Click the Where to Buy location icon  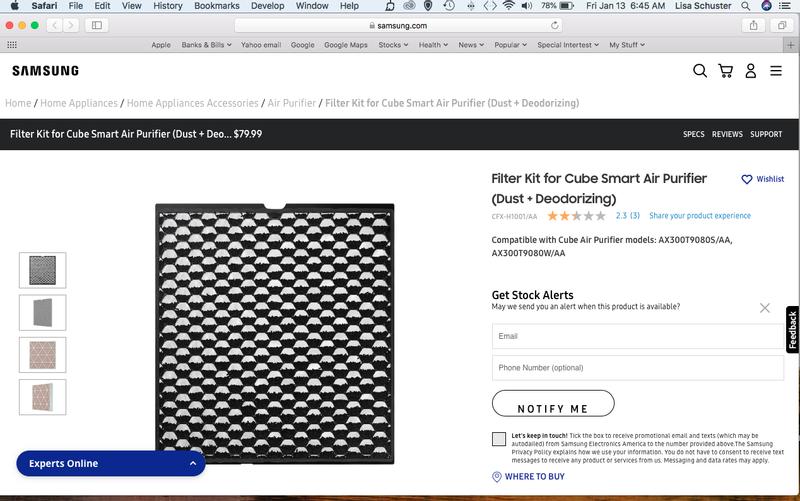click(497, 477)
